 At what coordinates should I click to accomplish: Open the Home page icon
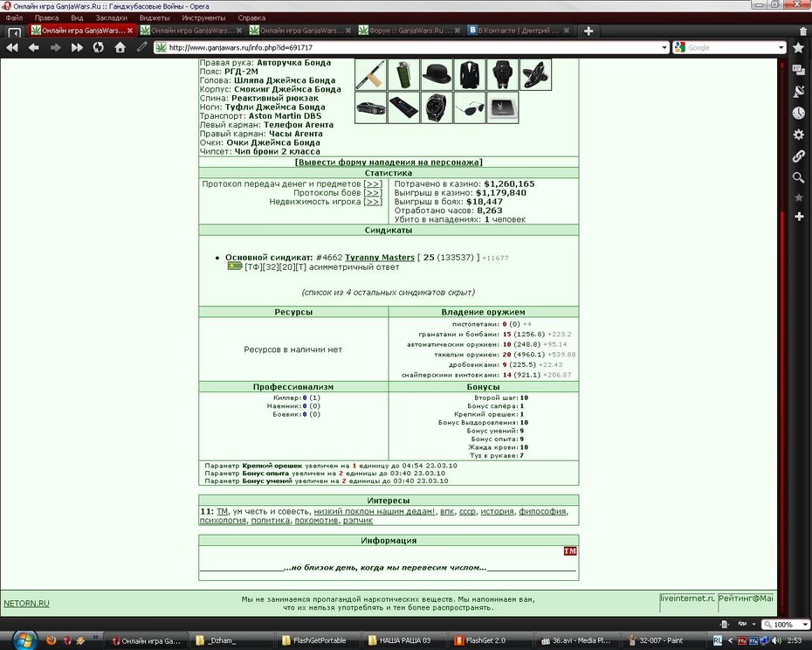120,48
